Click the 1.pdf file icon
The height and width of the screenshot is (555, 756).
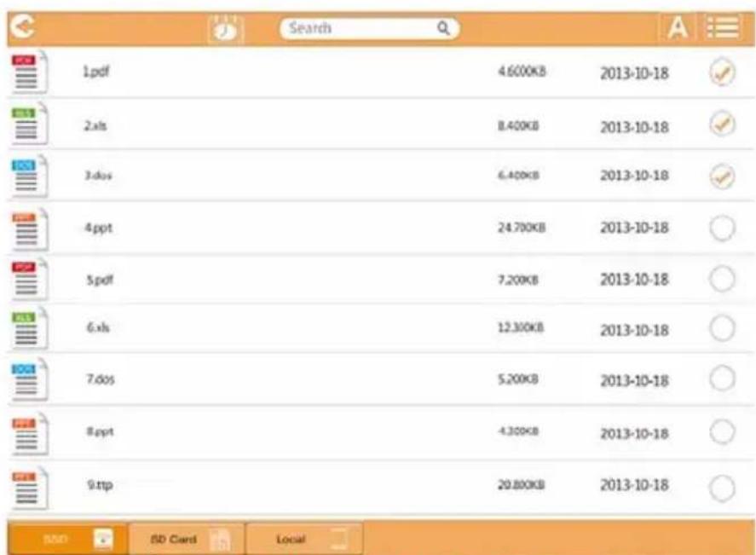(x=29, y=72)
